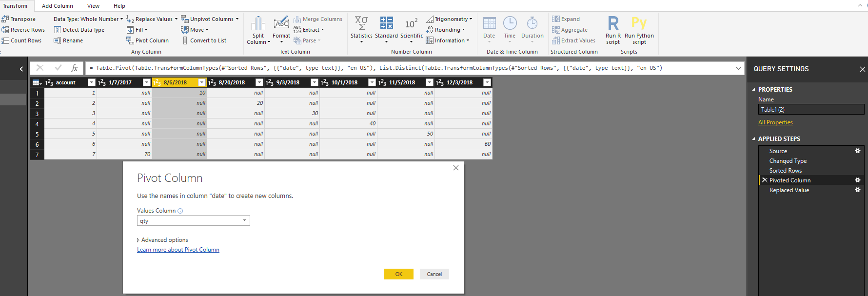The height and width of the screenshot is (296, 868).
Task: Open the Rounding dropdown
Action: [446, 30]
